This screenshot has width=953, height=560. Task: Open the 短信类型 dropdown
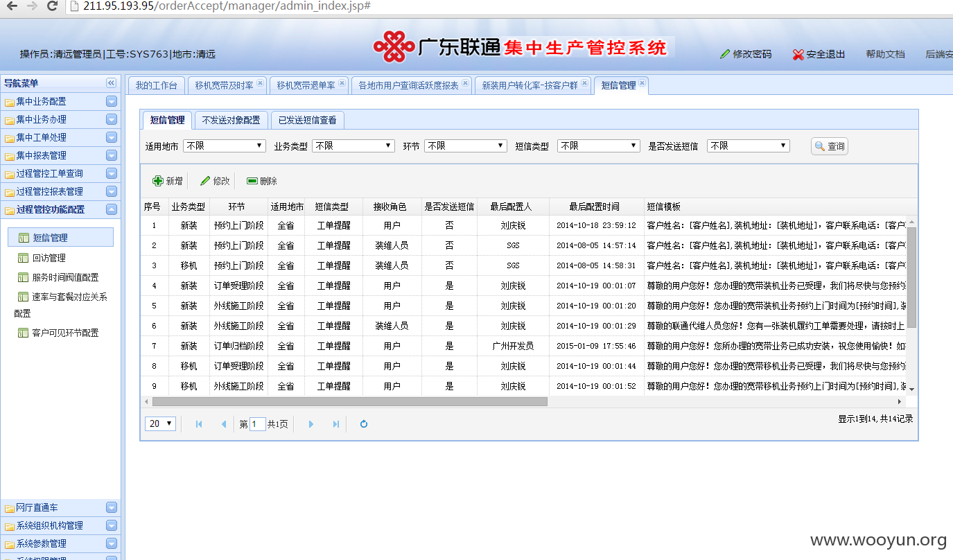pyautogui.click(x=599, y=146)
